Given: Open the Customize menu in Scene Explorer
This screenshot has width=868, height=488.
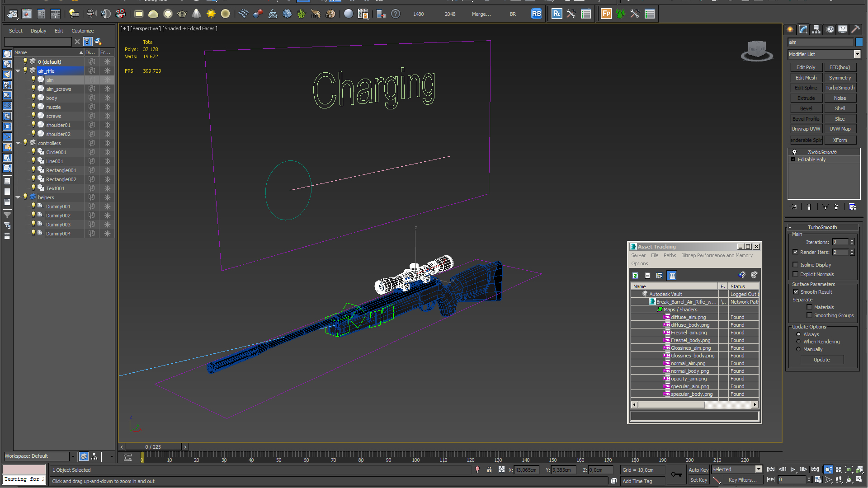Looking at the screenshot, I should 82,31.
